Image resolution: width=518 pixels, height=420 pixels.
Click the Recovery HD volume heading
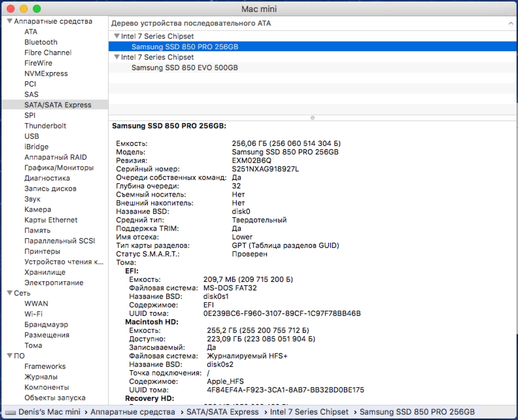coord(150,398)
